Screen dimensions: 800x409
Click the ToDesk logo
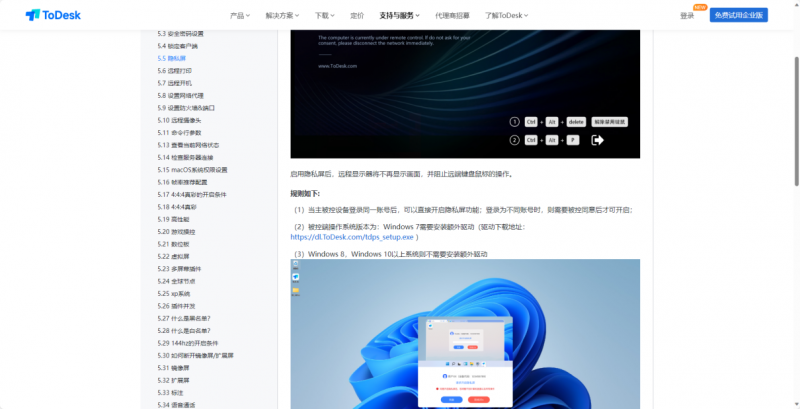[x=53, y=15]
